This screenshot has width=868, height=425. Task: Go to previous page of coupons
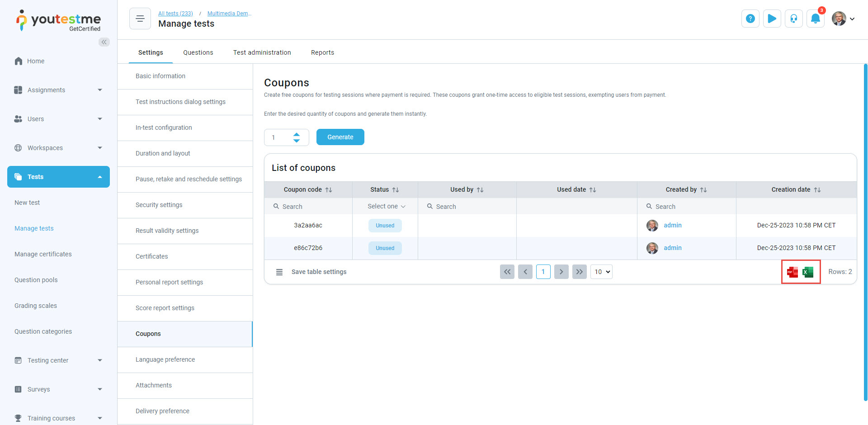click(525, 272)
